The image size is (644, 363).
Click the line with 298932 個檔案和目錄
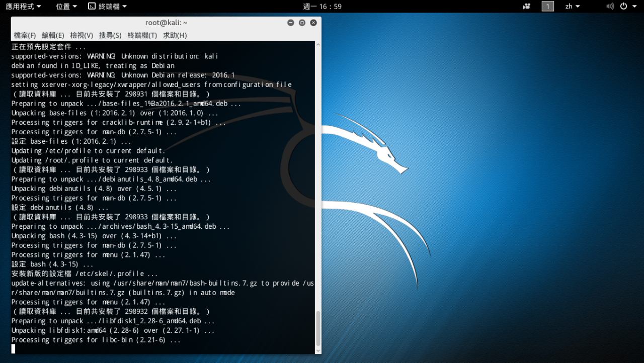pyautogui.click(x=111, y=311)
